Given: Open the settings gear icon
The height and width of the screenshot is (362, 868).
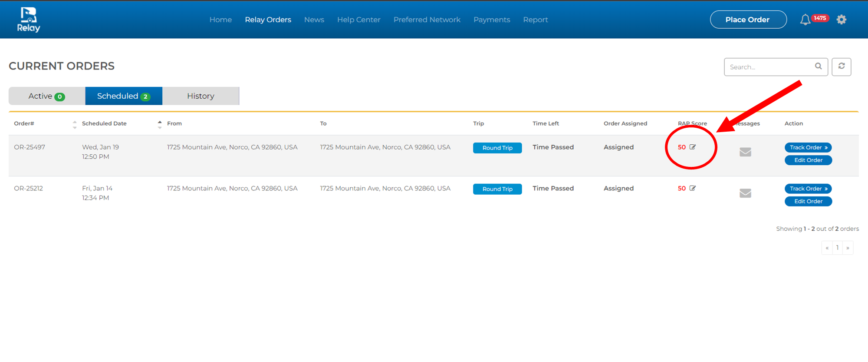Looking at the screenshot, I should point(841,20).
